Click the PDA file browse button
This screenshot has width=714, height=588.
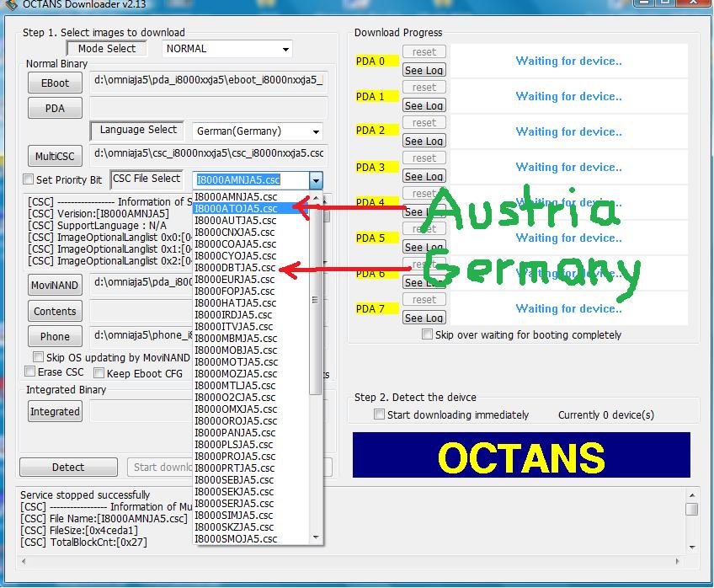point(55,109)
